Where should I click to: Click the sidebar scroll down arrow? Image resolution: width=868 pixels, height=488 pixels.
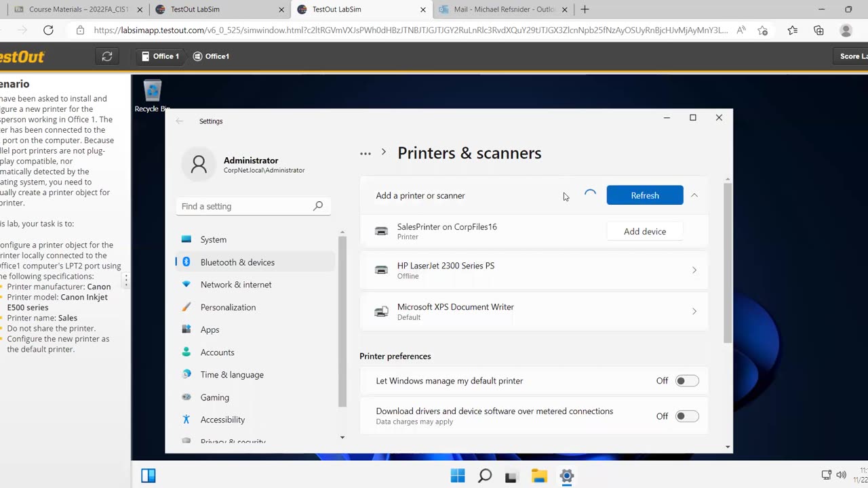pos(342,437)
